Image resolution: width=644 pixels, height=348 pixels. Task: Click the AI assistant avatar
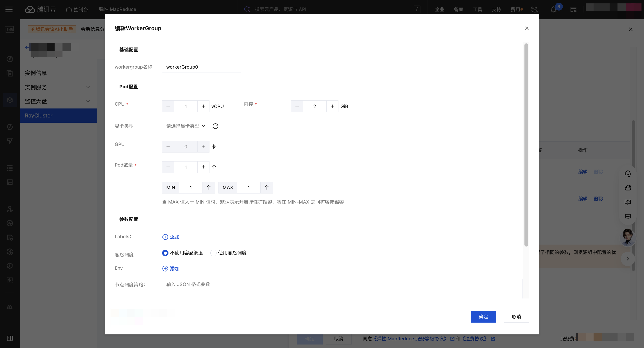click(628, 237)
